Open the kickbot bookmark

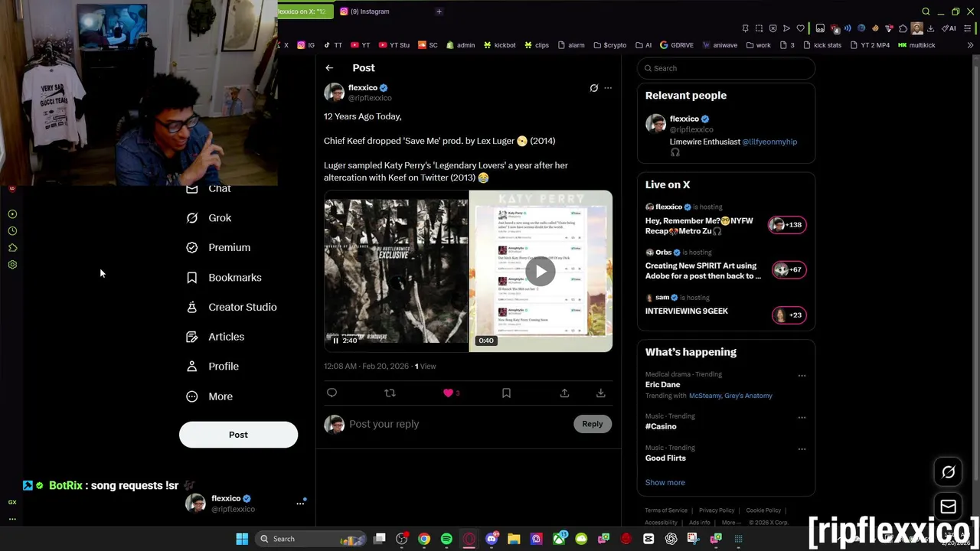coord(499,45)
